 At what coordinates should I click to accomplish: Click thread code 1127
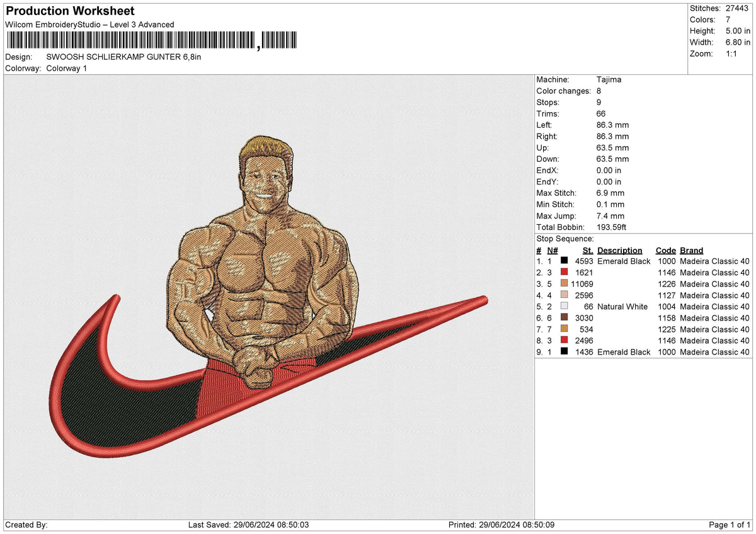(x=667, y=295)
